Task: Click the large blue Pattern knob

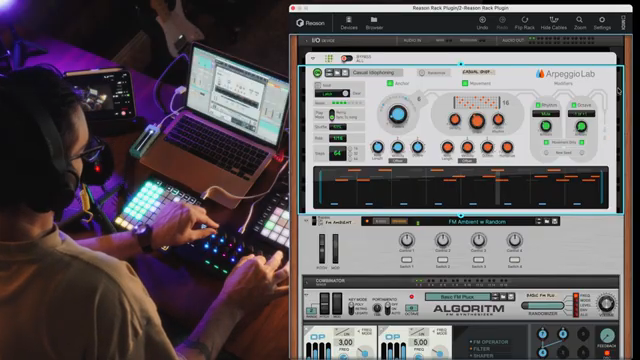Action: coord(397,114)
